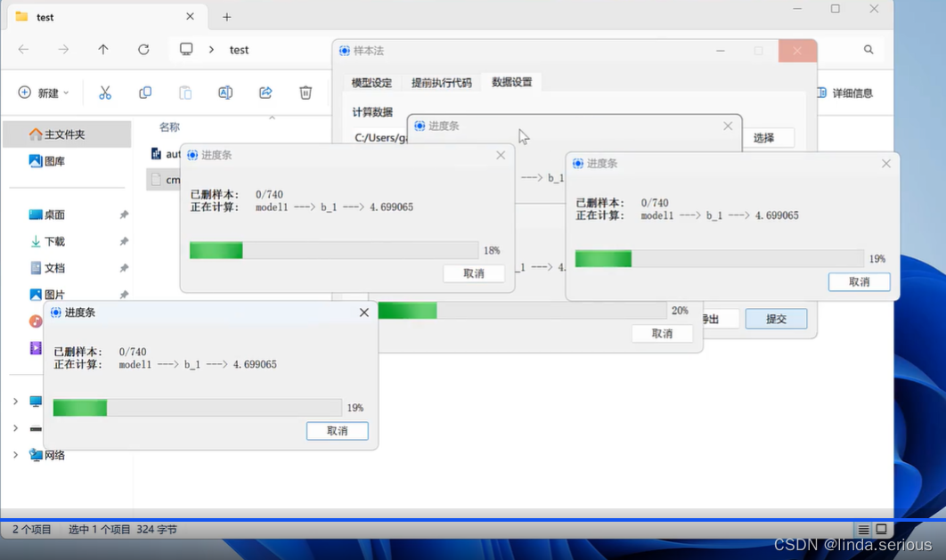Image resolution: width=946 pixels, height=560 pixels.
Task: Click the This PC monitor icon in address bar
Action: (186, 50)
